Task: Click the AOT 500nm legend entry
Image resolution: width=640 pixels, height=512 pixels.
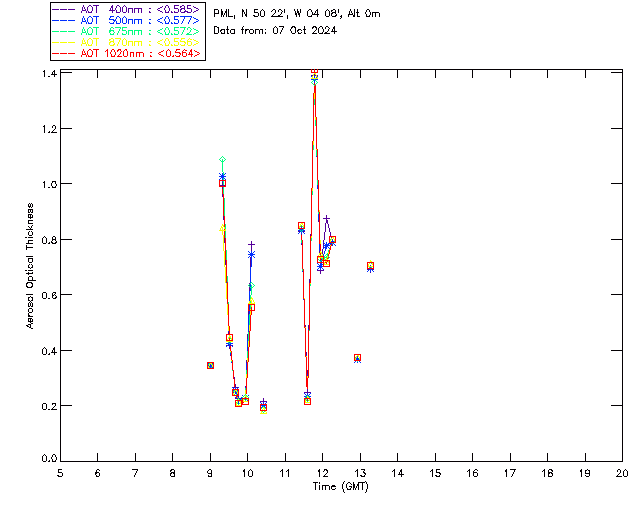Action: [126, 20]
